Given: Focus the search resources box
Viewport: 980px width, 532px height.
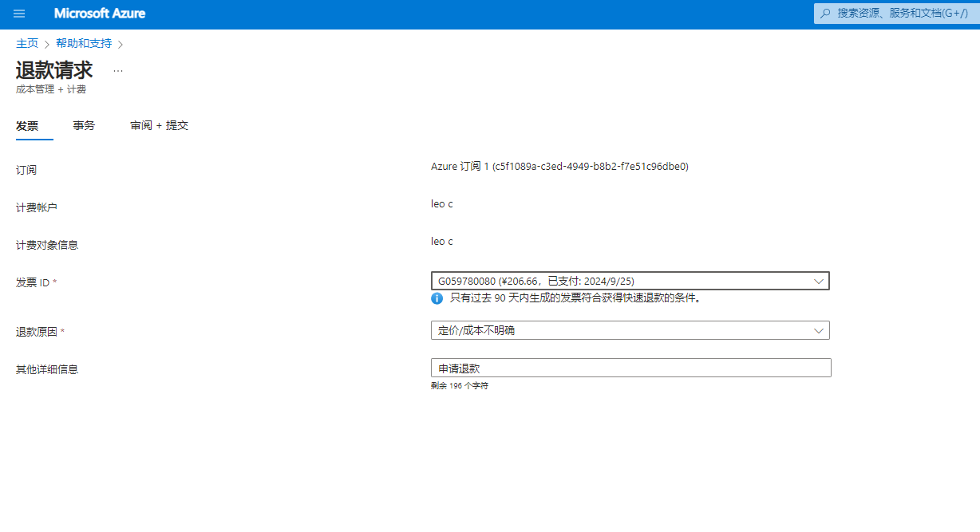Looking at the screenshot, I should click(x=897, y=14).
